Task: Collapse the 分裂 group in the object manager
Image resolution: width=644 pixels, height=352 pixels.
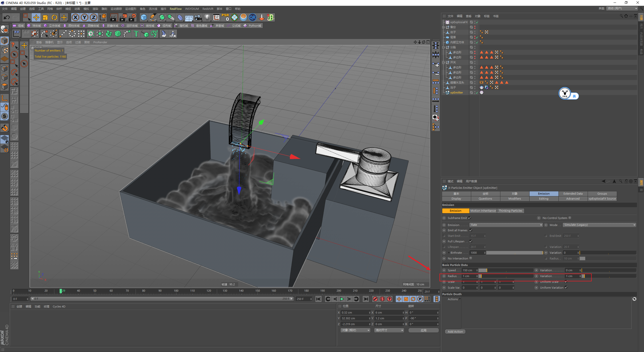Action: coord(444,47)
